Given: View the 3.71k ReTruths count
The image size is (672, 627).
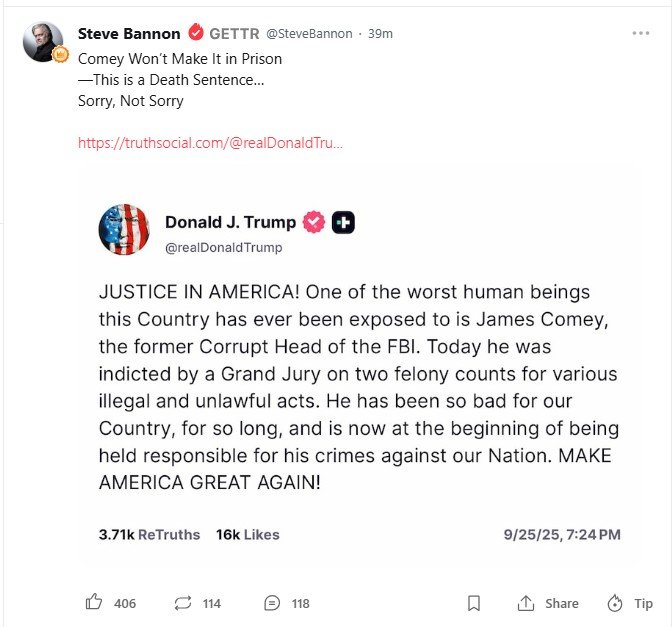Looking at the screenshot, I should point(149,534).
